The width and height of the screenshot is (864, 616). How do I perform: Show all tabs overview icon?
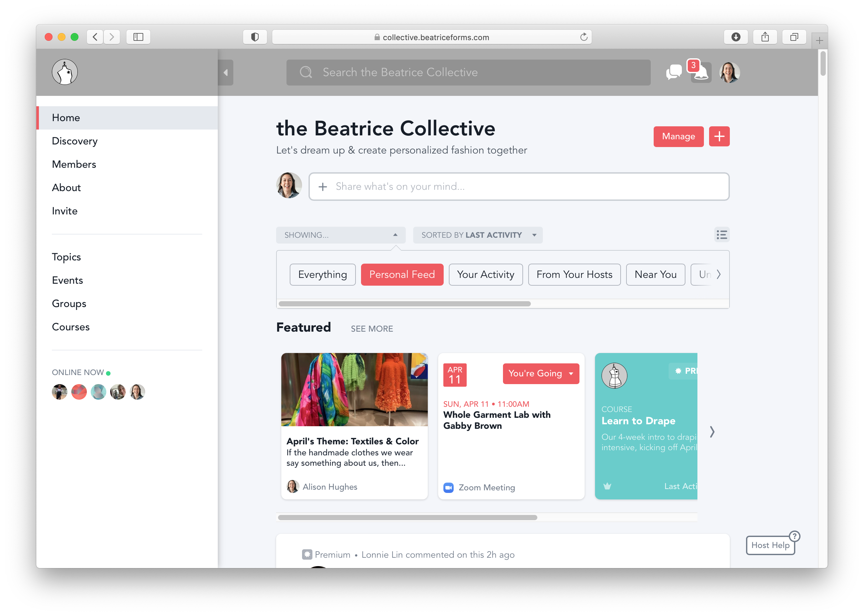point(794,37)
